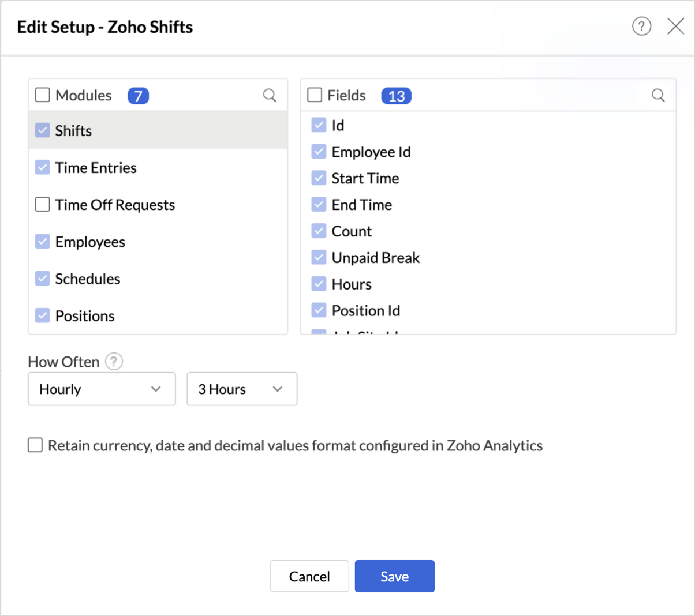Image resolution: width=695 pixels, height=616 pixels.
Task: Click the How Often help icon
Action: point(114,362)
